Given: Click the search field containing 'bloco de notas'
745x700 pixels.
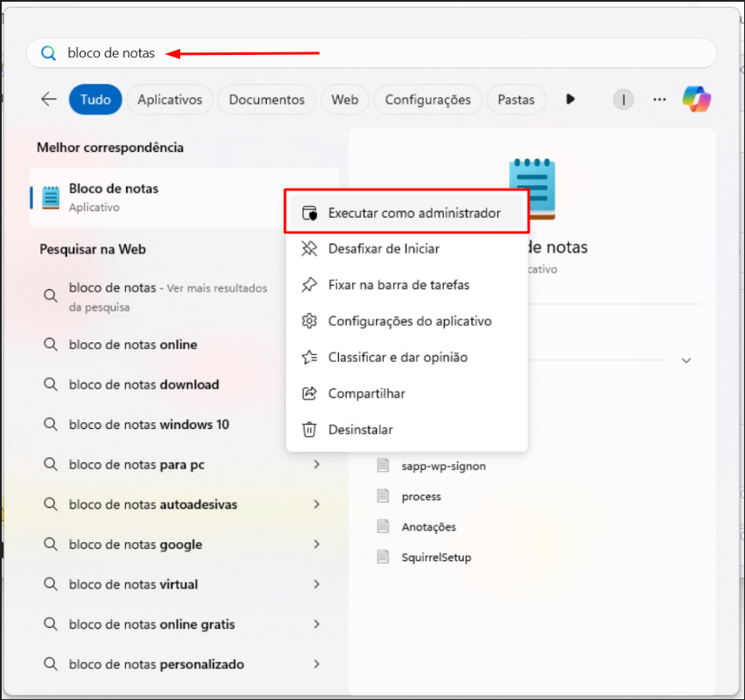Looking at the screenshot, I should 372,52.
